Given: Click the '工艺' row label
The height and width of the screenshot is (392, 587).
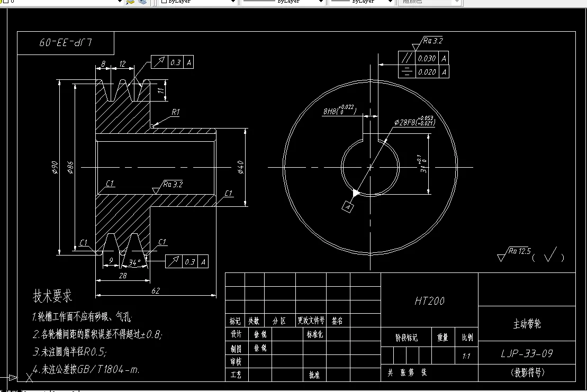Looking at the screenshot, I should pyautogui.click(x=236, y=375).
